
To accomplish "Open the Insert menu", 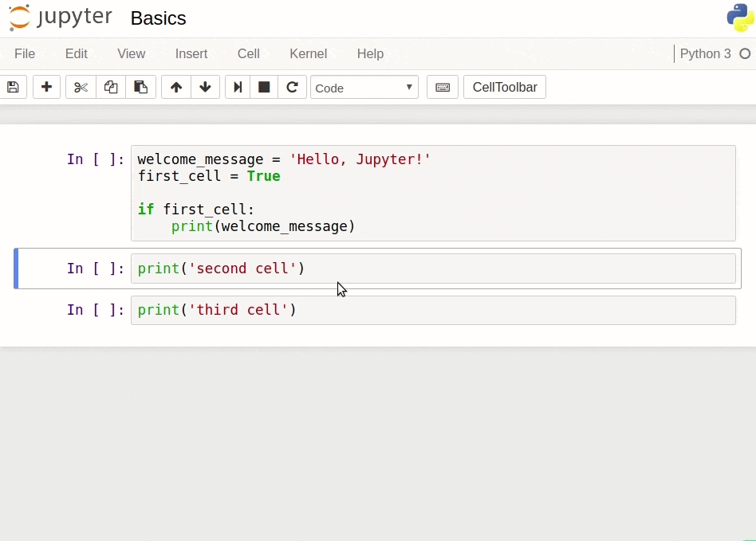I will pyautogui.click(x=191, y=54).
